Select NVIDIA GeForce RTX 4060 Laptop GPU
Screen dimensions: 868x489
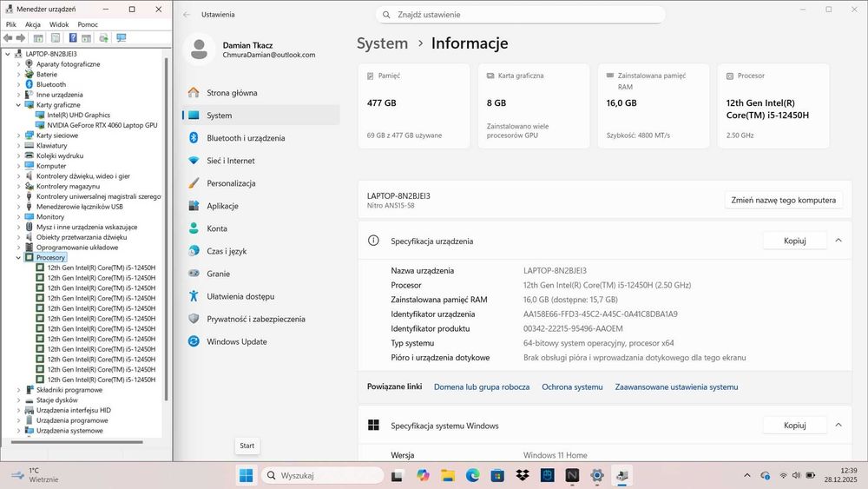[x=102, y=125]
